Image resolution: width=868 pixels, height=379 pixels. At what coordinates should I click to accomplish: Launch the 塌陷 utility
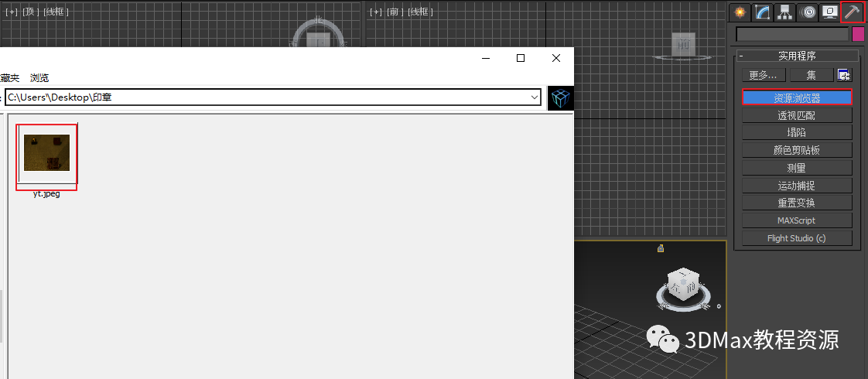797,133
